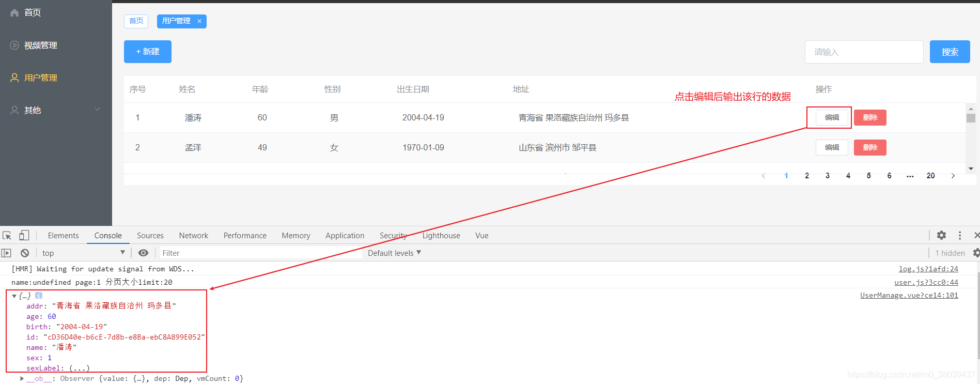Click the 用户管理 user icon
The height and width of the screenshot is (384, 980).
point(14,78)
